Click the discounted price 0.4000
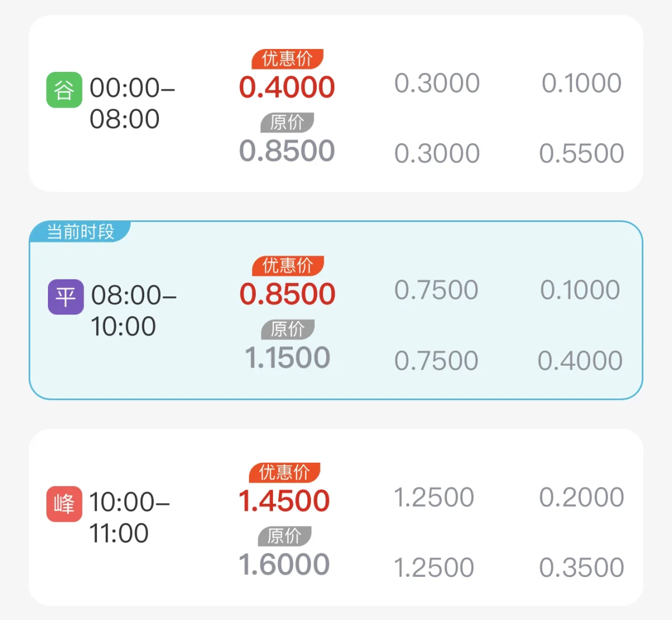 click(x=287, y=87)
